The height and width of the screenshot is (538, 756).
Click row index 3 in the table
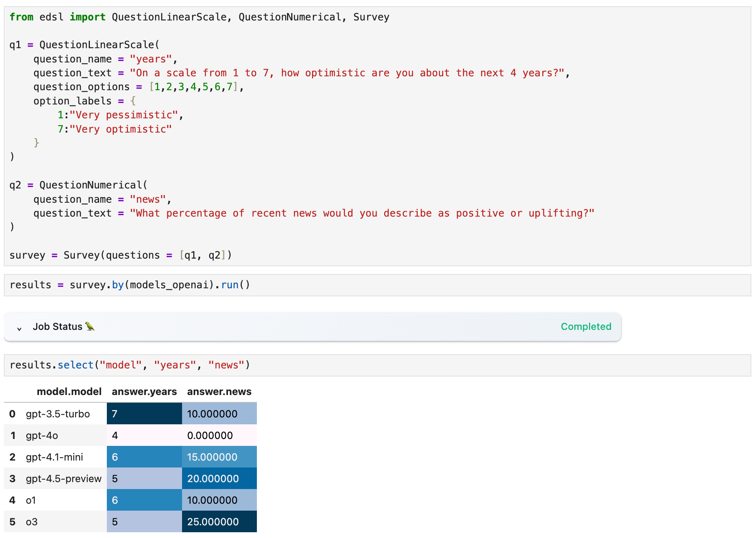click(12, 478)
